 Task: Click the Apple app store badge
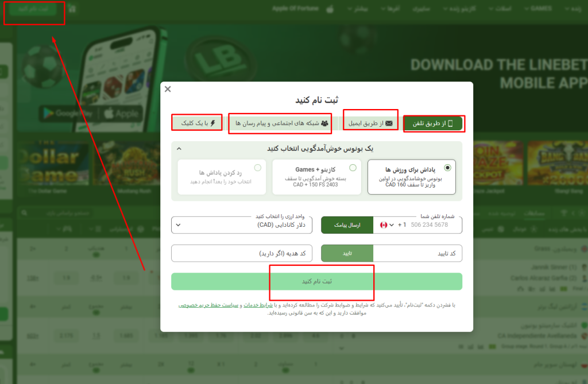pos(122,113)
